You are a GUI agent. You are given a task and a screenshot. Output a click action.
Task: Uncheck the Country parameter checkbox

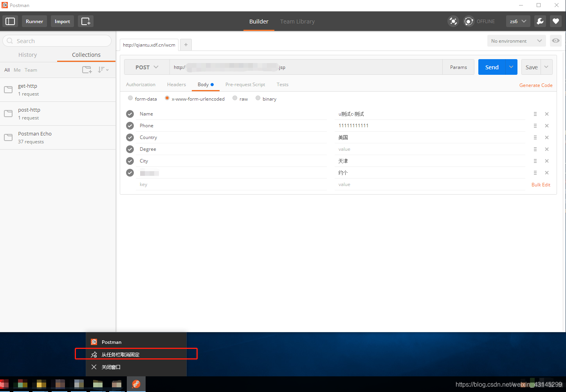[130, 137]
